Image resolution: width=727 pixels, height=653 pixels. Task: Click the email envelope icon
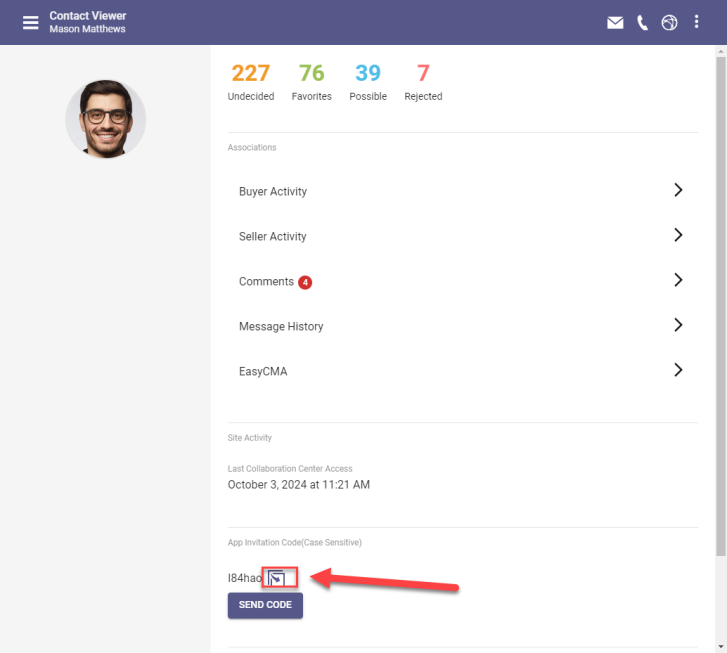(x=615, y=22)
